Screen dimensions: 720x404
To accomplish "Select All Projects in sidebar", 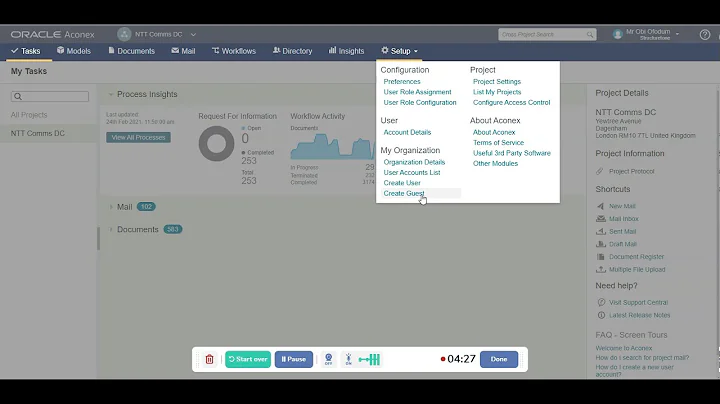I will (29, 115).
